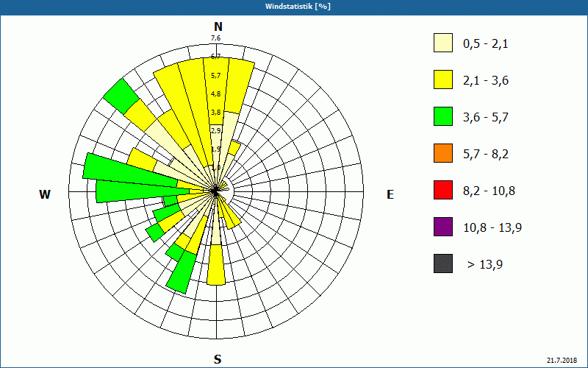Click the bright yellow 2,1 - 3,6 legend swatch

click(443, 79)
